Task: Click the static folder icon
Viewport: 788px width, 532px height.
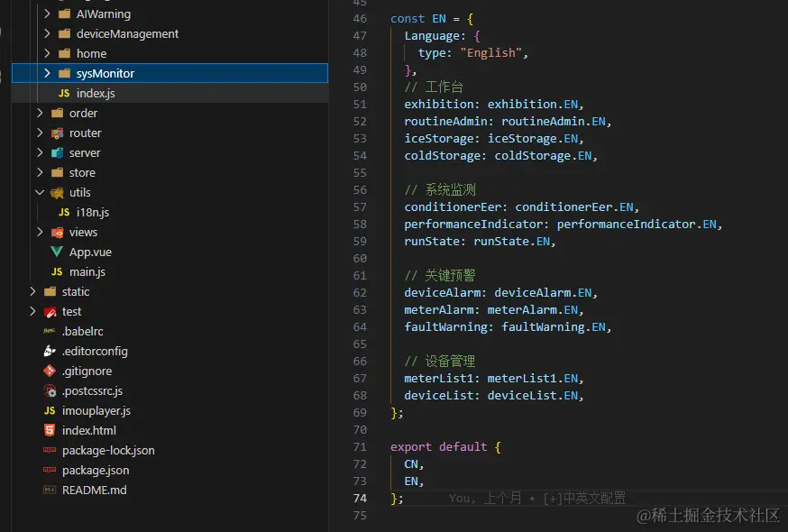Action: click(x=50, y=291)
